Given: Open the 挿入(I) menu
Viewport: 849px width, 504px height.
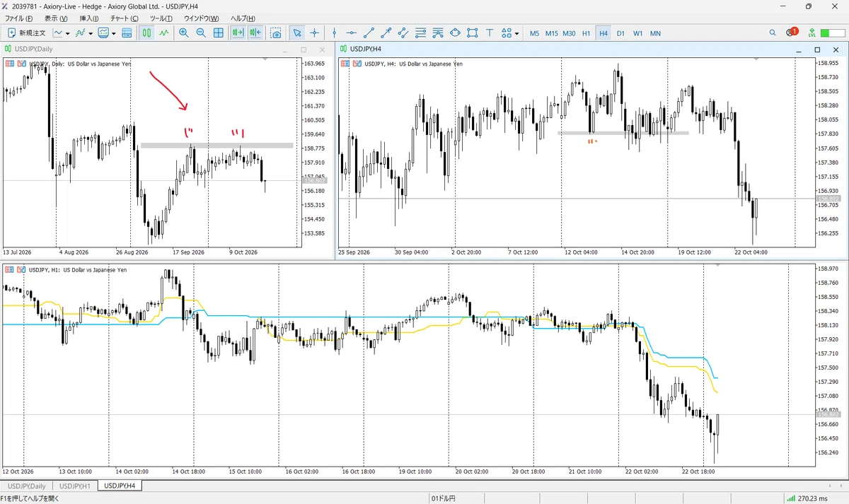Looking at the screenshot, I should (x=89, y=18).
